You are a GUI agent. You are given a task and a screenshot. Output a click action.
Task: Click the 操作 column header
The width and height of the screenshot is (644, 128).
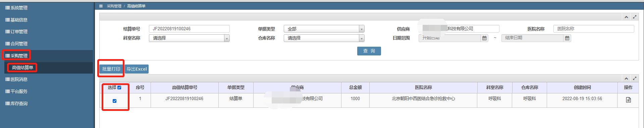click(x=628, y=87)
